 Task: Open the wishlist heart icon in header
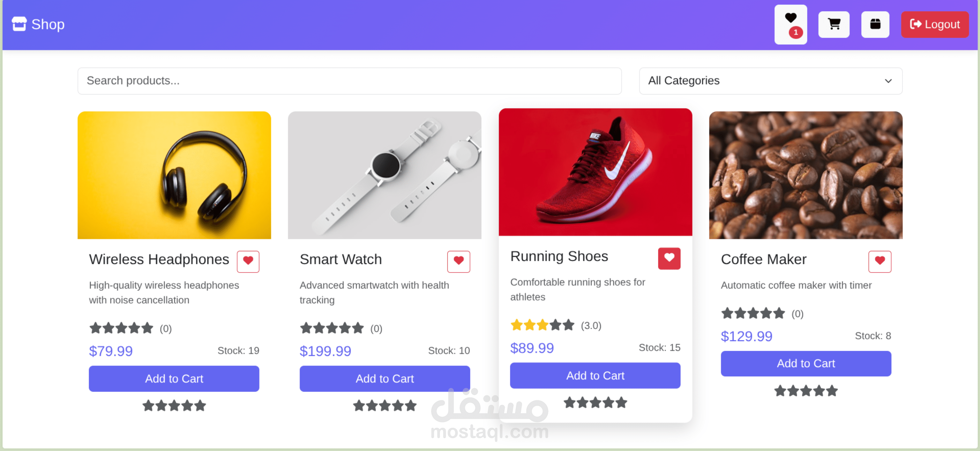point(790,24)
